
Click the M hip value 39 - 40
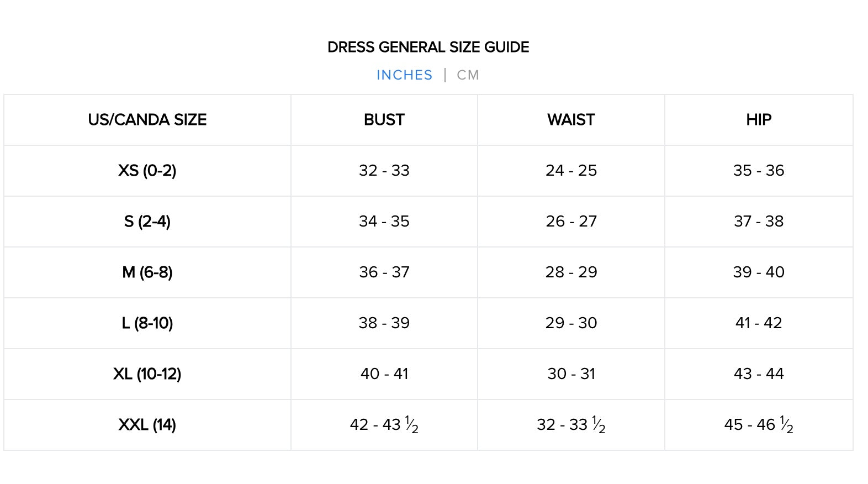tap(759, 272)
